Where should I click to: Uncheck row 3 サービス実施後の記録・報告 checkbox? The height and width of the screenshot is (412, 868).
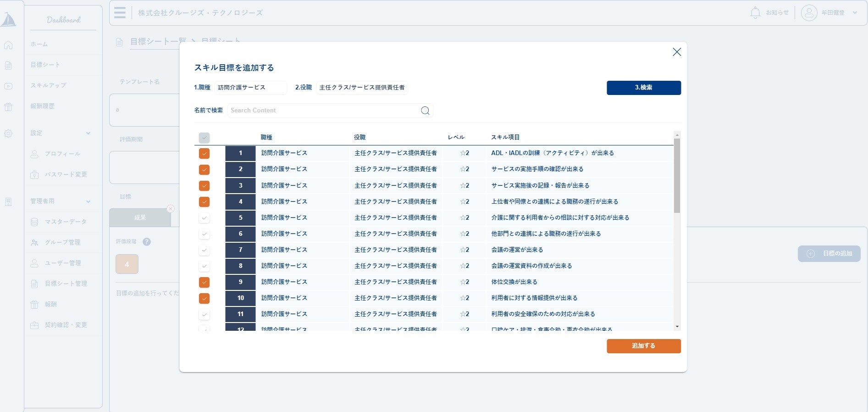[x=205, y=186]
